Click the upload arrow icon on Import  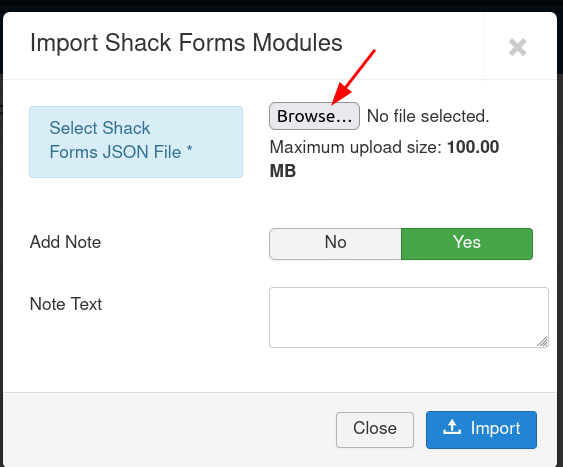tap(452, 427)
